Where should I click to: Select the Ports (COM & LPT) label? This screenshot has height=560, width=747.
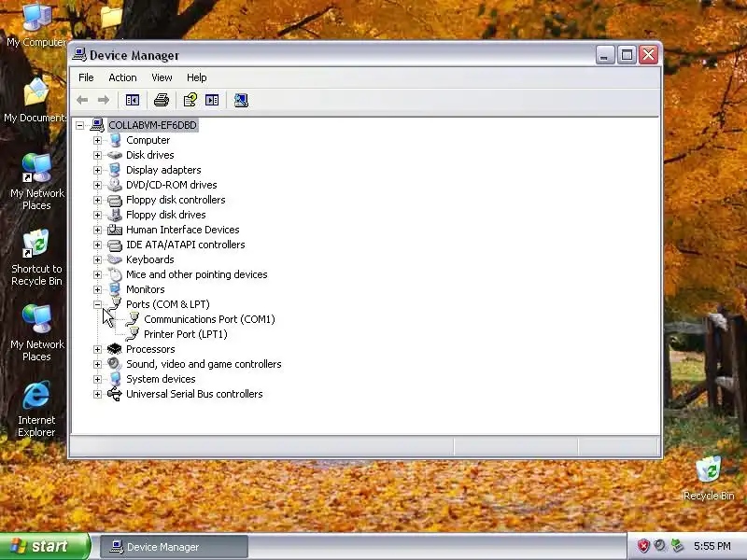(168, 304)
